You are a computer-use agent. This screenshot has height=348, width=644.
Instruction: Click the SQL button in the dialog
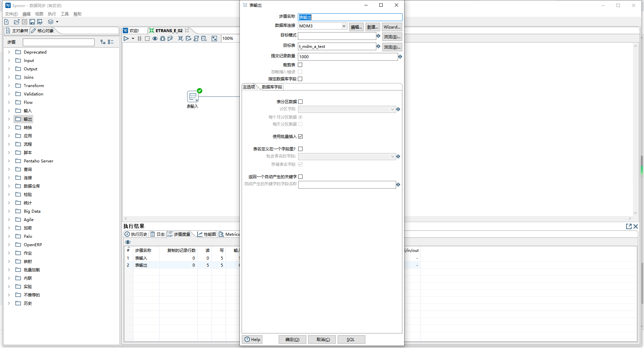351,339
